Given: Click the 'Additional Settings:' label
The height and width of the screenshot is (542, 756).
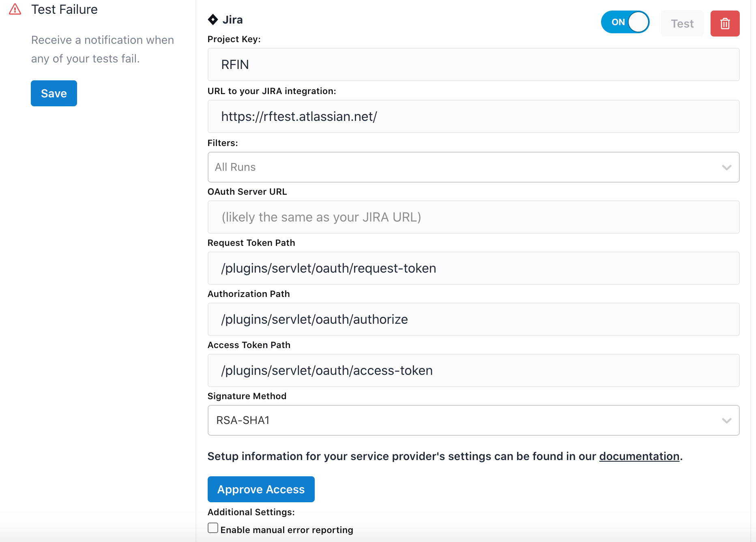Looking at the screenshot, I should pos(251,512).
